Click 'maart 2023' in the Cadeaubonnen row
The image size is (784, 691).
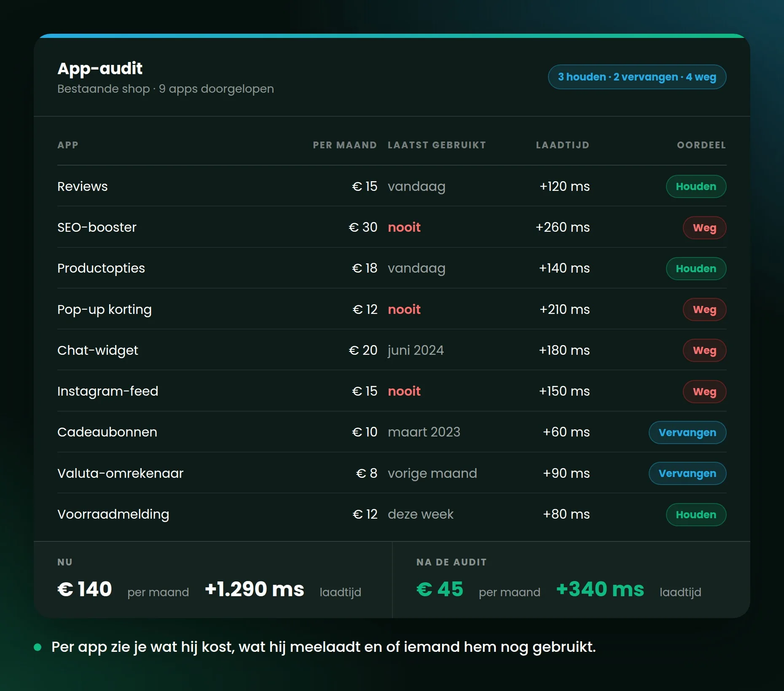tap(424, 432)
